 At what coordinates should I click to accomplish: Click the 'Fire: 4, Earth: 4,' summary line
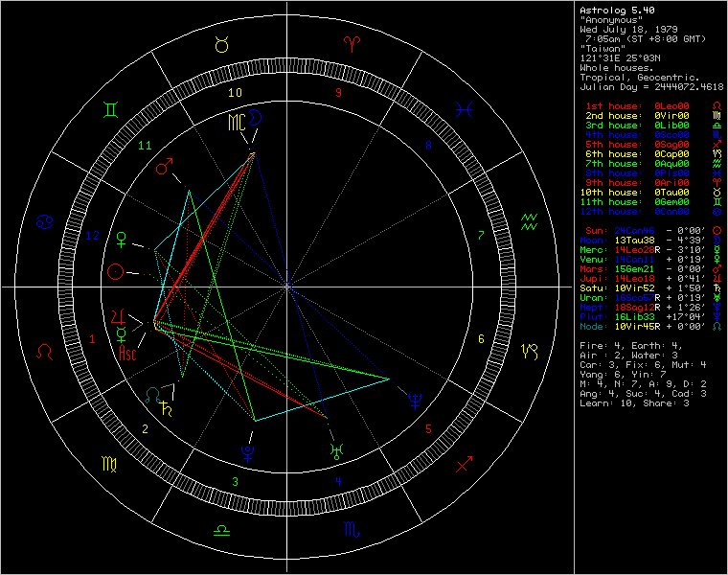(x=631, y=346)
